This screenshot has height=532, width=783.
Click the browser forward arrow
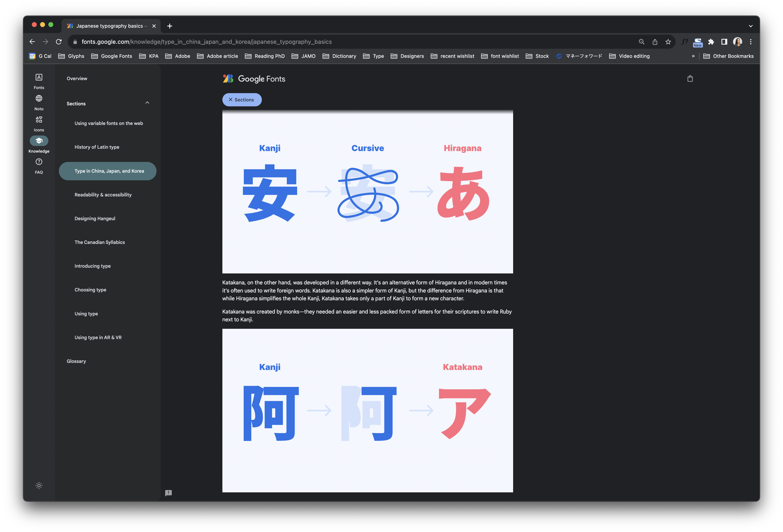(45, 42)
